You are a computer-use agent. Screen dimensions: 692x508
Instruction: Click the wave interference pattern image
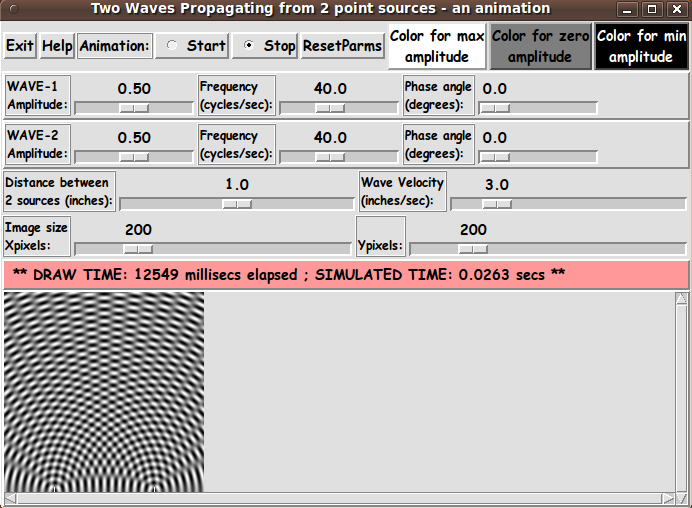tap(104, 392)
